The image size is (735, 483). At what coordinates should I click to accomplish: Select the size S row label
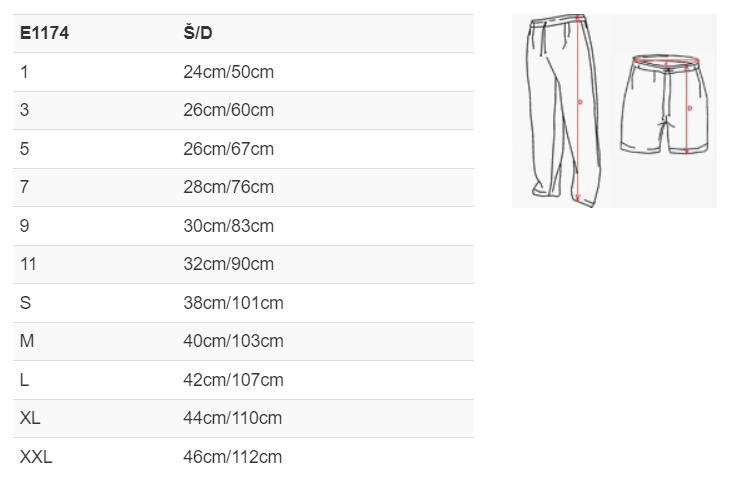coord(26,303)
